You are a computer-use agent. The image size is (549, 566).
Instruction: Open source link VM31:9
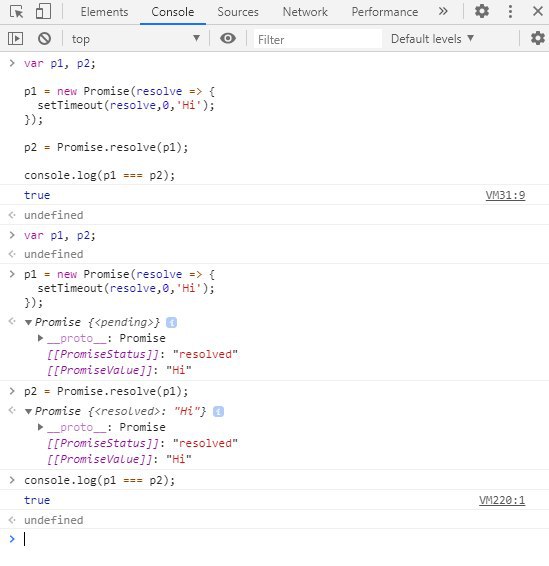(505, 195)
